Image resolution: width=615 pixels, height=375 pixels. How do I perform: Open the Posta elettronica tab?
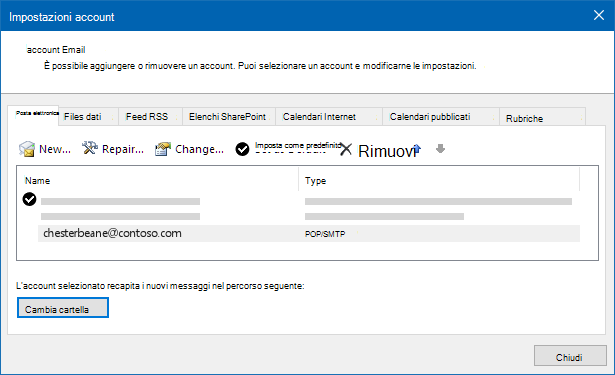(x=33, y=115)
